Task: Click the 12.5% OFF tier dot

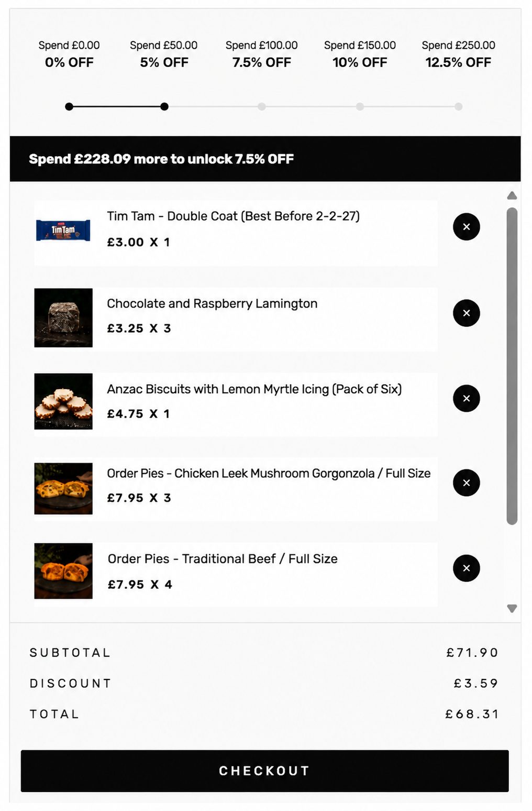Action: tap(458, 106)
